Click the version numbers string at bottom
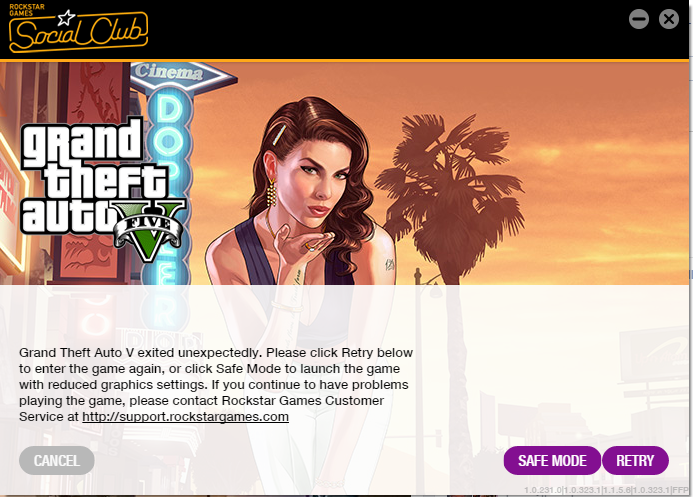The image size is (693, 497). pos(606,490)
